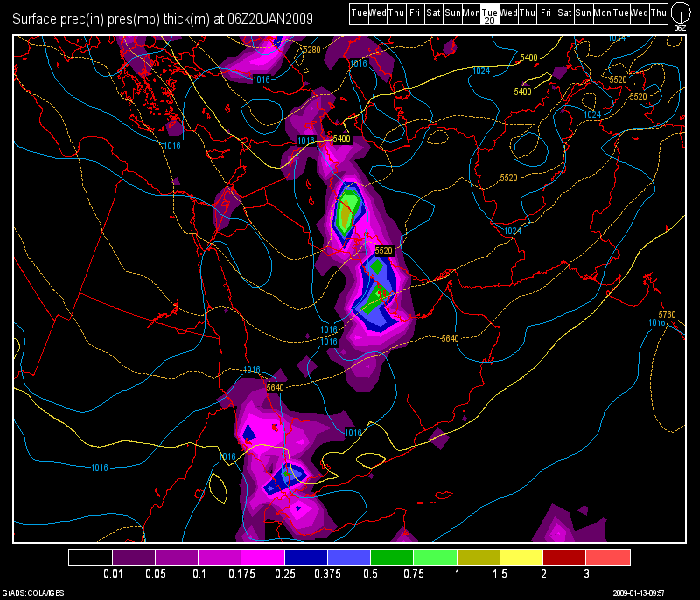Click the dark blue 0.25 legend swatch

(306, 557)
